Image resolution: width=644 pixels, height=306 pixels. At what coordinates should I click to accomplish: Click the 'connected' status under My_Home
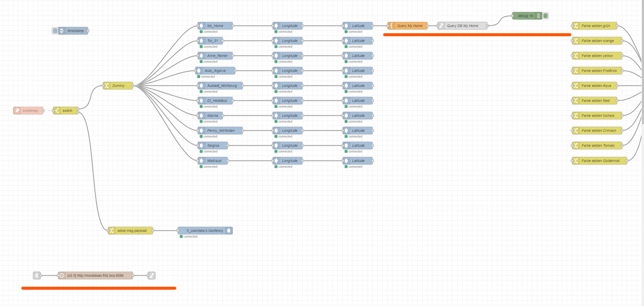(x=208, y=32)
